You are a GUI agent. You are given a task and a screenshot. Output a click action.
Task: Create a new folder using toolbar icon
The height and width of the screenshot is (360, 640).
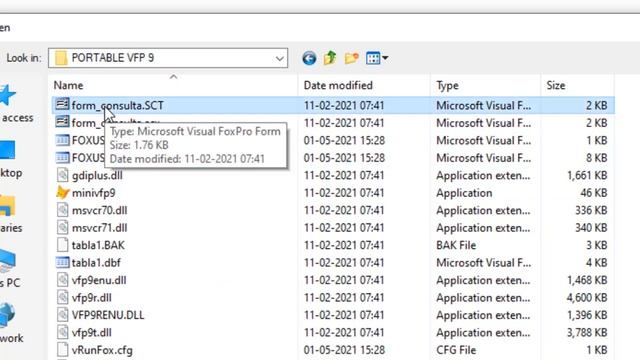pos(351,58)
